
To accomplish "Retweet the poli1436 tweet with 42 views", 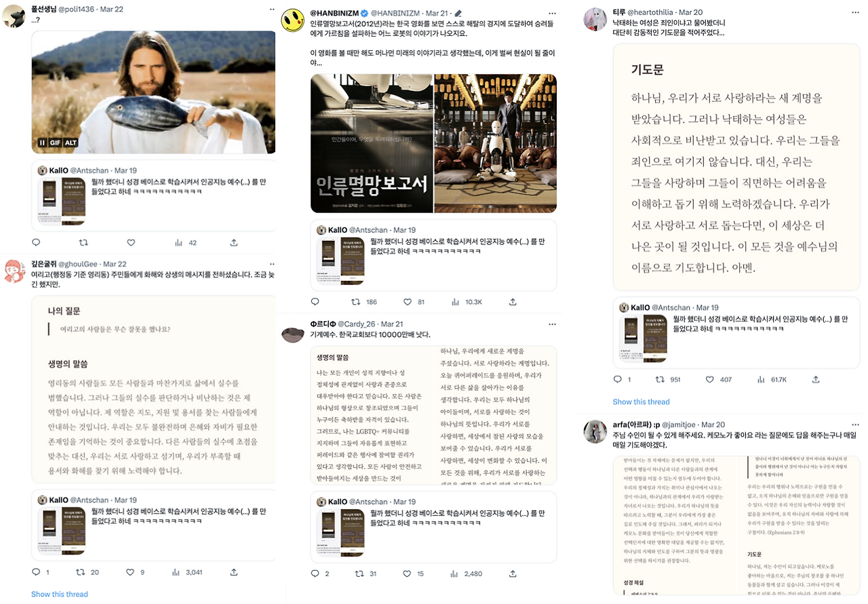I will pos(83,242).
